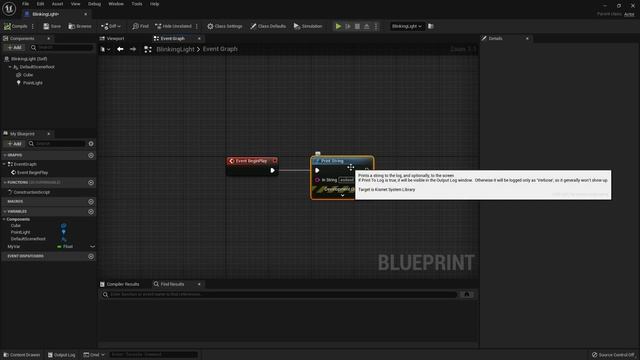Screen dimensions: 640x360
Task: Collapse the Graphs section
Action: pyautogui.click(x=4, y=155)
